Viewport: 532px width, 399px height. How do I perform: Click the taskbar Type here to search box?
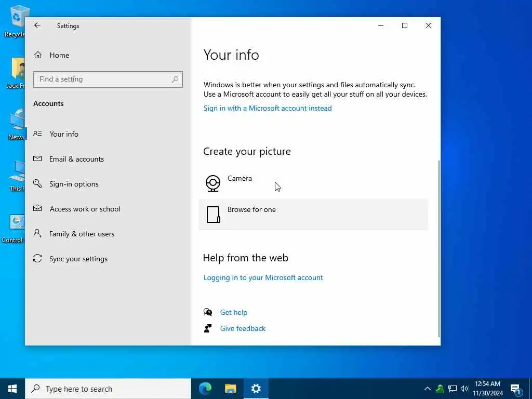(x=108, y=389)
